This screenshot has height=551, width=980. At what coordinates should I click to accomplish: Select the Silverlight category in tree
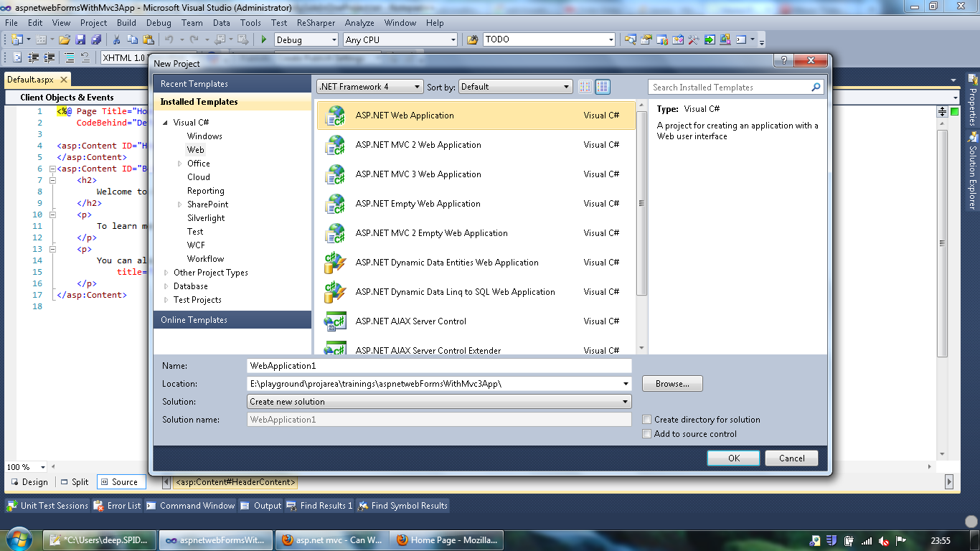point(206,218)
